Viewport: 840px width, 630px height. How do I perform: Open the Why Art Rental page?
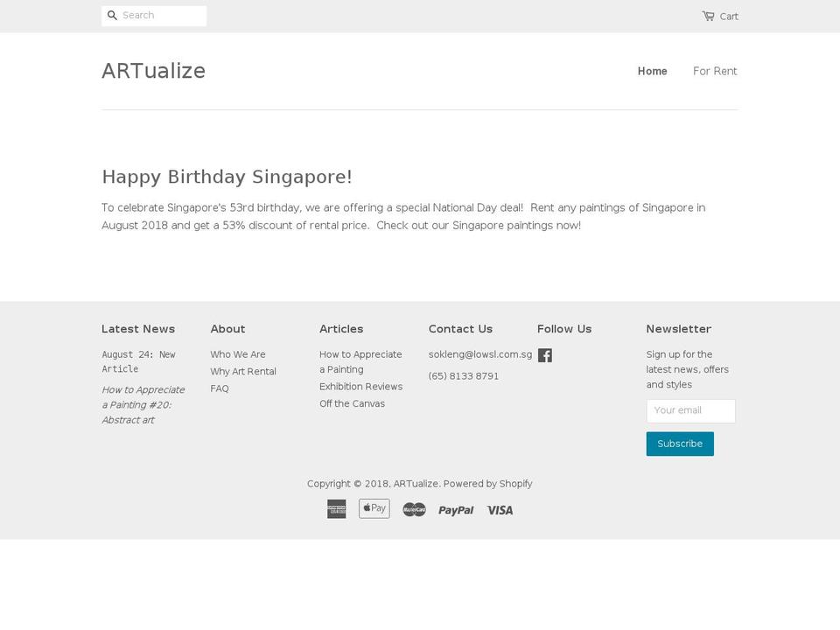click(243, 372)
